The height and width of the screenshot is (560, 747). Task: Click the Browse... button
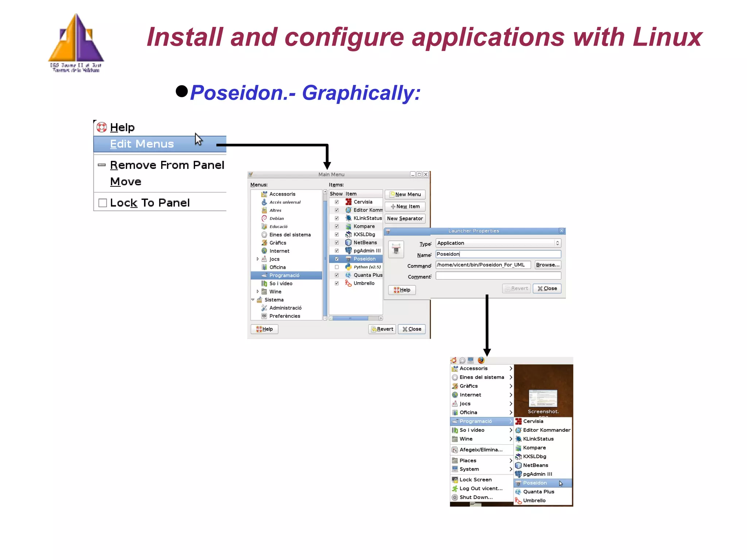(547, 265)
